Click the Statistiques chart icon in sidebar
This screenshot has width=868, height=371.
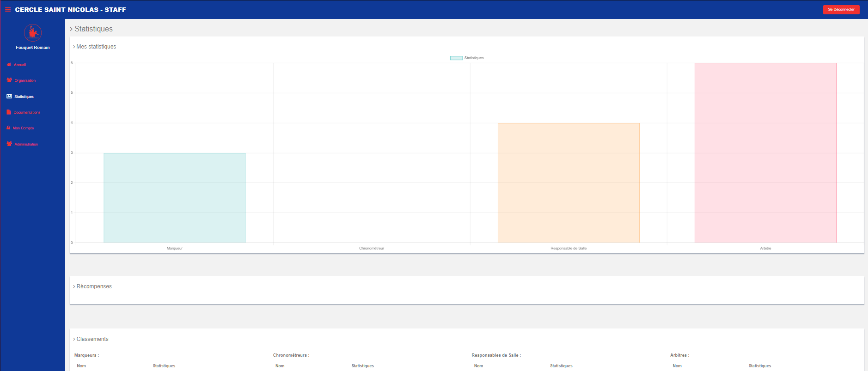point(9,97)
